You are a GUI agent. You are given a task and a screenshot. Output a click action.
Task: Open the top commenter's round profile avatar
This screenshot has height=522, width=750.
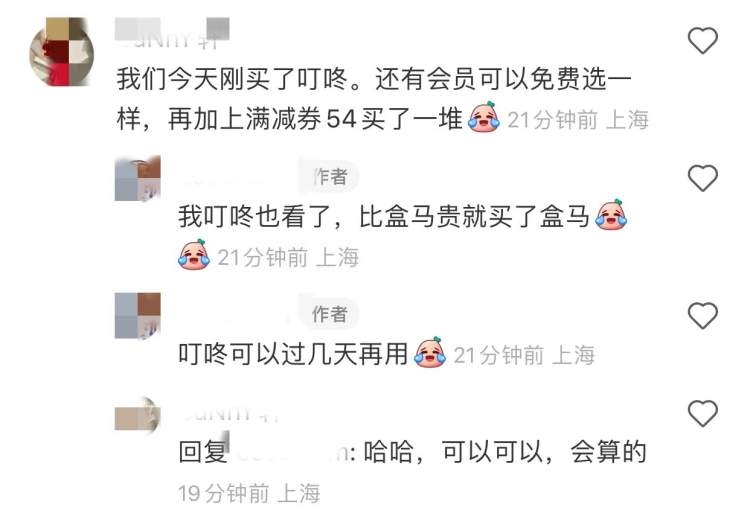click(61, 52)
